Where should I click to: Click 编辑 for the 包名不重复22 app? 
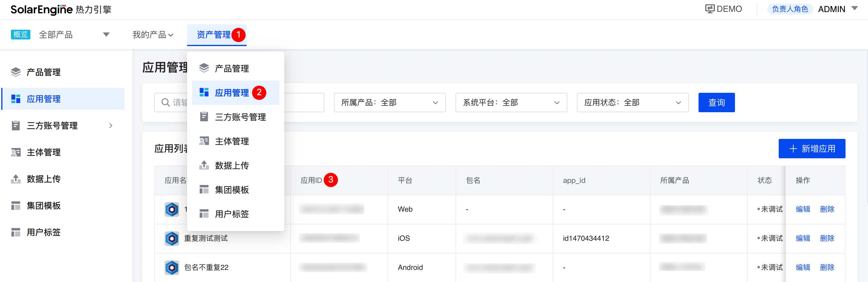[x=803, y=267]
